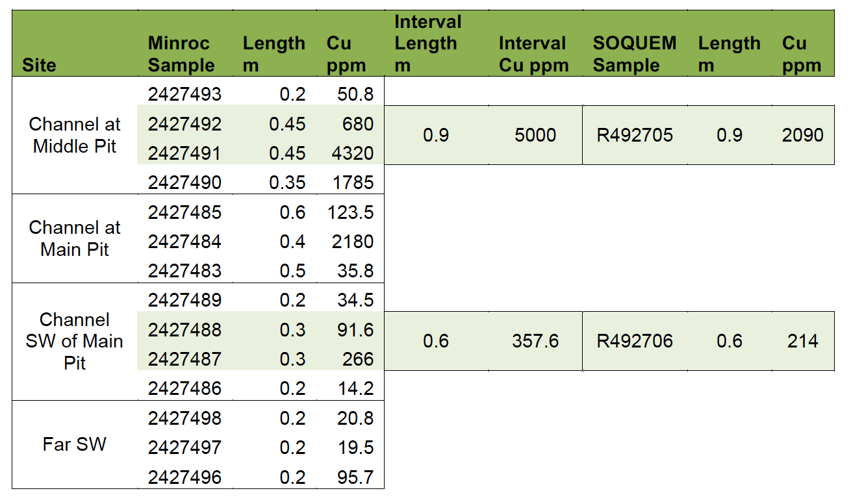Click length 0.6 for sample 2427485
The height and width of the screenshot is (504, 851).
292,212
